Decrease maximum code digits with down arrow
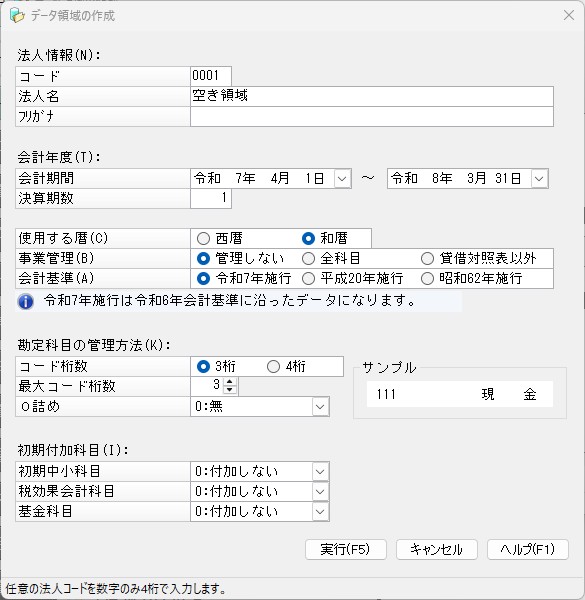Screen dimensions: 585x600 click(x=230, y=390)
